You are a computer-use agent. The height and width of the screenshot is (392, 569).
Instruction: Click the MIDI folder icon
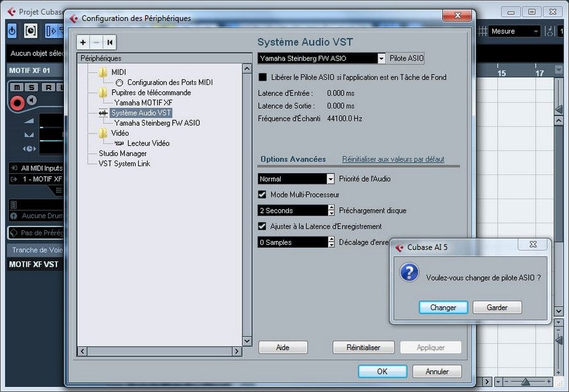pos(103,72)
